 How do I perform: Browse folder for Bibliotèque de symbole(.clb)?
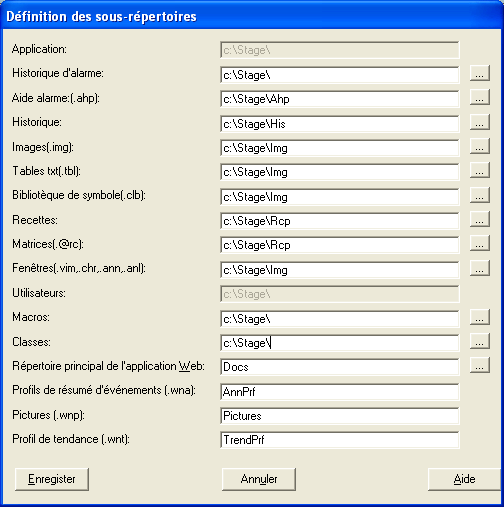[x=480, y=195]
